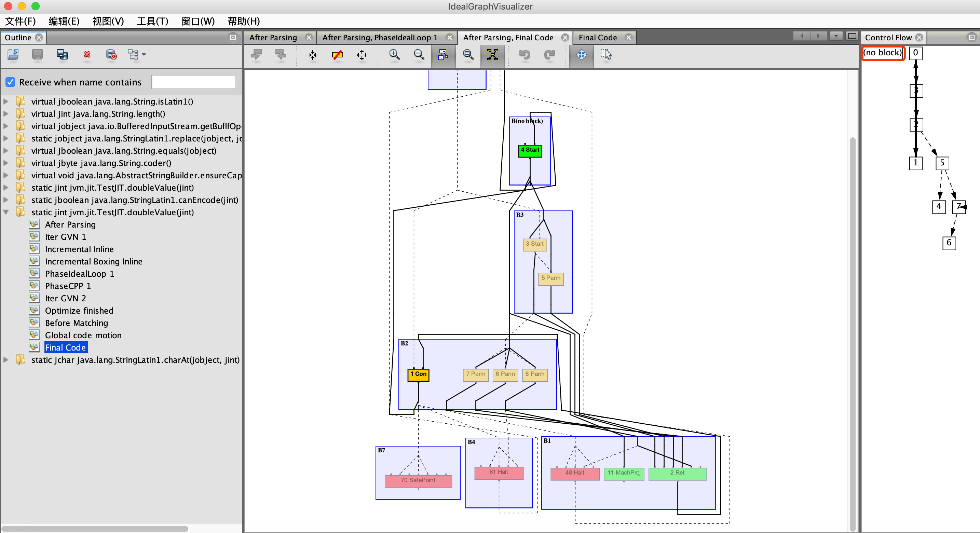Click the name filter text field
Image resolution: width=980 pixels, height=533 pixels.
pos(193,82)
